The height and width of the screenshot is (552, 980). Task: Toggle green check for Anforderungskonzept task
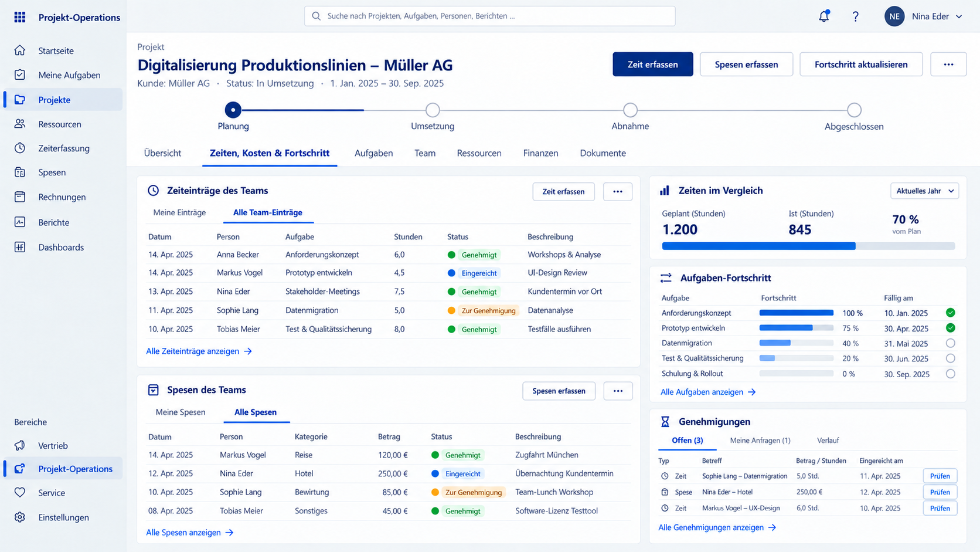pyautogui.click(x=951, y=313)
